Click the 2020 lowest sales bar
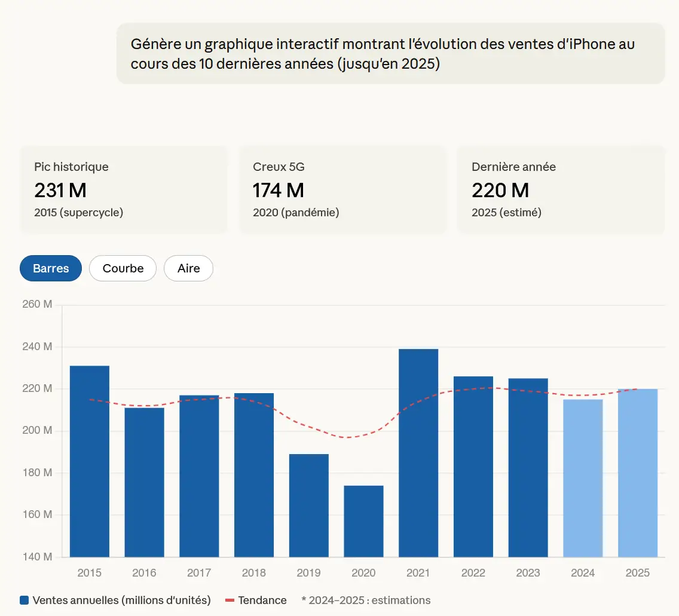Screen dimensions: 679x616 pos(364,521)
